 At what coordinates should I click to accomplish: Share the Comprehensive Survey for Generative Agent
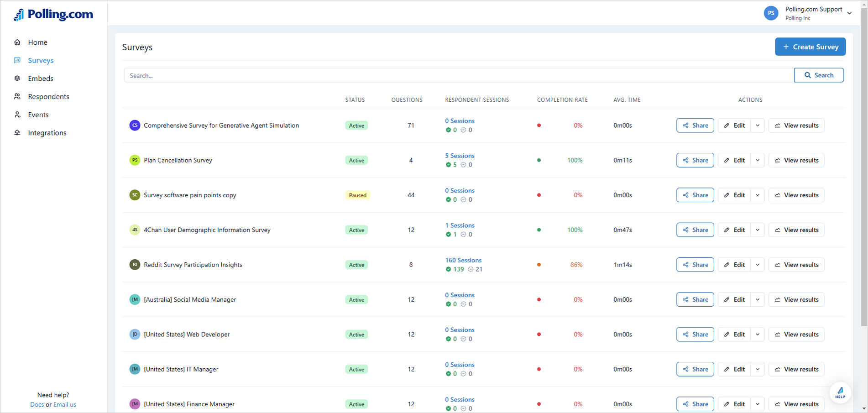(695, 125)
